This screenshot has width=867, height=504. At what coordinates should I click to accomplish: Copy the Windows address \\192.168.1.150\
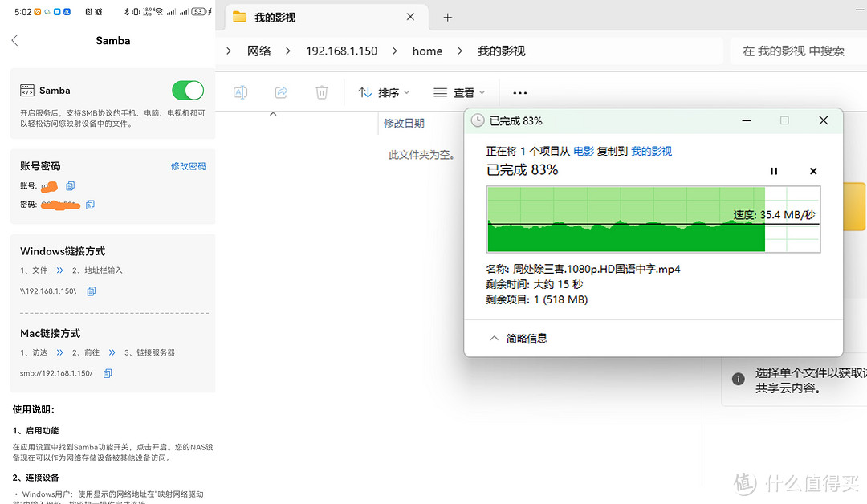[x=91, y=291]
